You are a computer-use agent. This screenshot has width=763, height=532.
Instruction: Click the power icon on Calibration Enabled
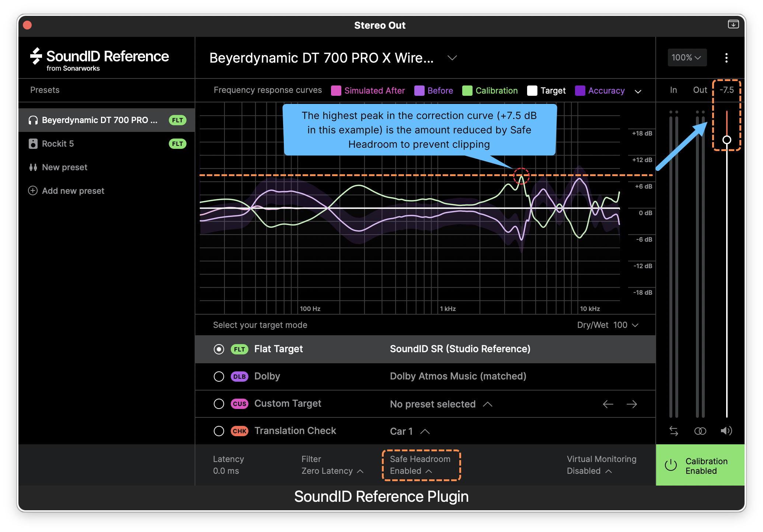[x=671, y=465]
